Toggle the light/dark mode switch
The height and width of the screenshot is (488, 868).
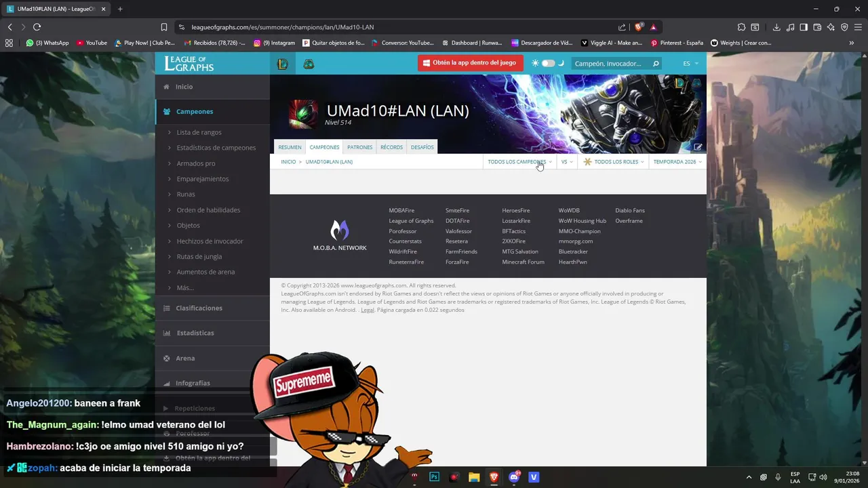click(548, 63)
